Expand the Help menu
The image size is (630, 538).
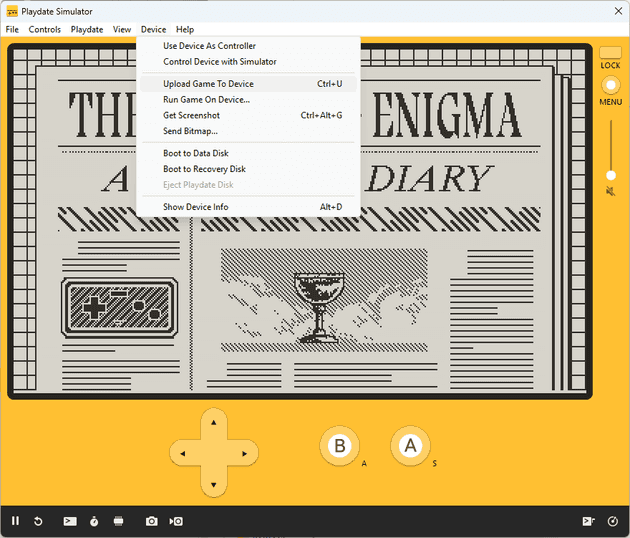pyautogui.click(x=185, y=30)
